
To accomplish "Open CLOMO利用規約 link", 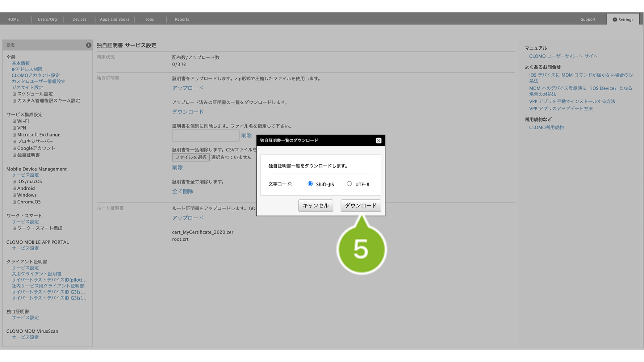I will tap(546, 127).
